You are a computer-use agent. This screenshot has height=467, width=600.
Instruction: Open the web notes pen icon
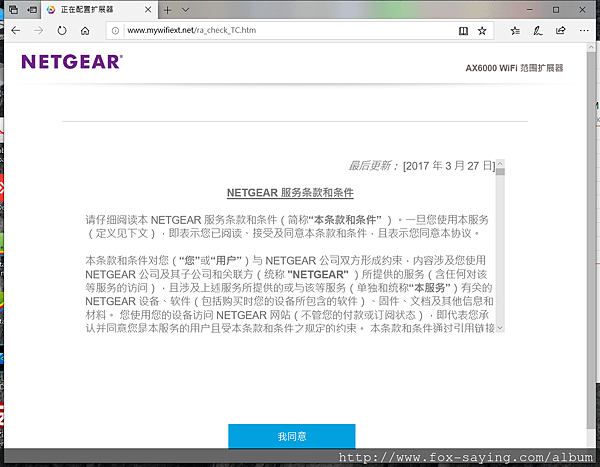click(538, 31)
